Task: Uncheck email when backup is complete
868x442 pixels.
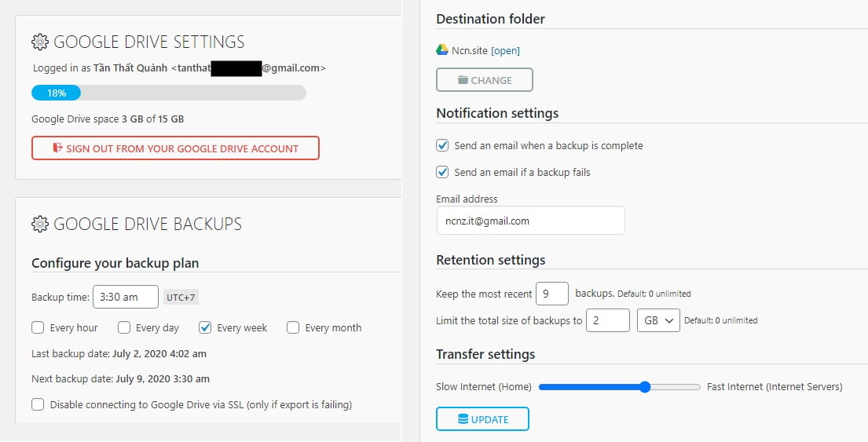Action: coord(442,145)
